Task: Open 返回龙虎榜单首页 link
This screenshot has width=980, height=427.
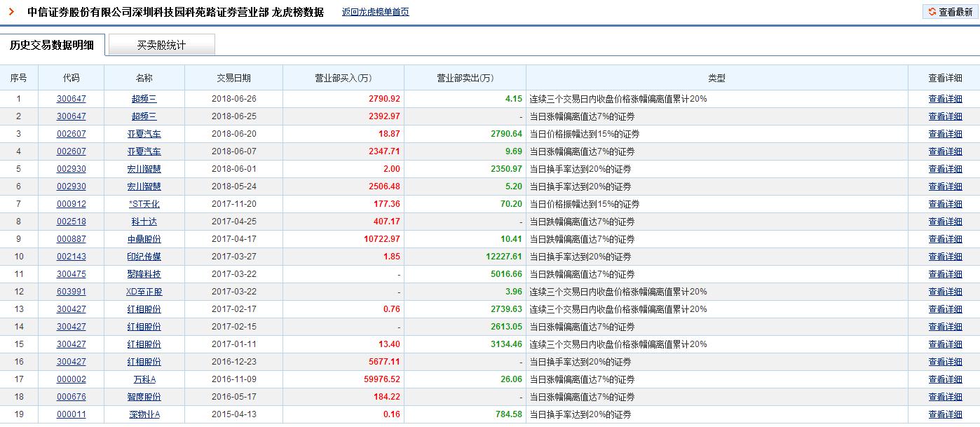Action: [375, 11]
